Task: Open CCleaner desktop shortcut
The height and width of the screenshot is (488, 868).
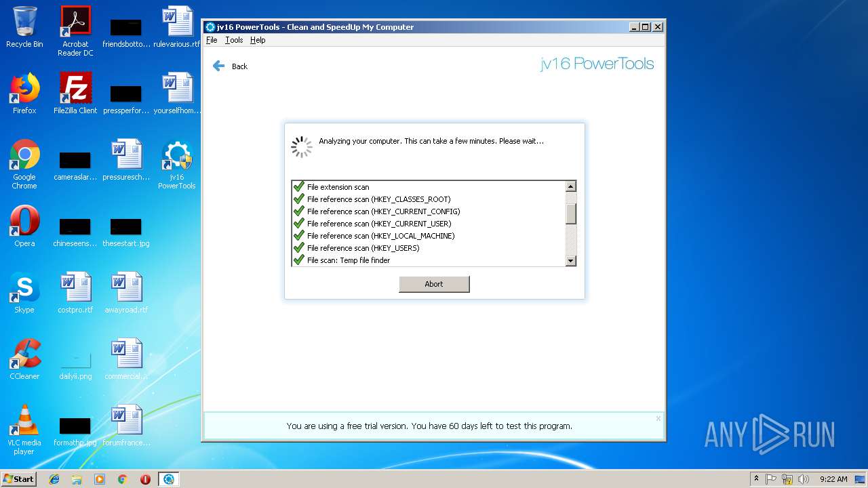Action: (24, 359)
